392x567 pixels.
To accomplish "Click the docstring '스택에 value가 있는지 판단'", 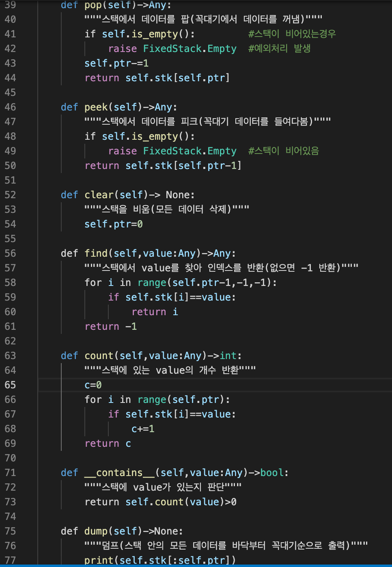I will [163, 487].
